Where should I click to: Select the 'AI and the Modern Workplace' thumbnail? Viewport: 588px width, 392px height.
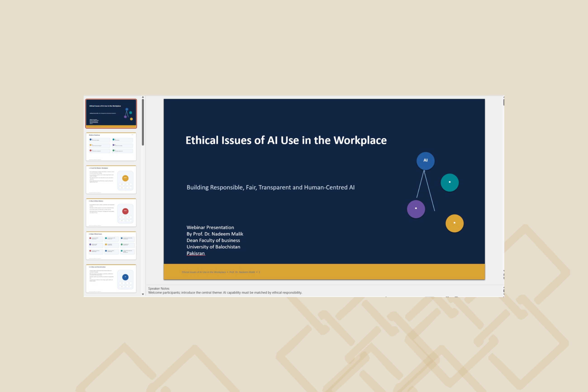point(111,180)
